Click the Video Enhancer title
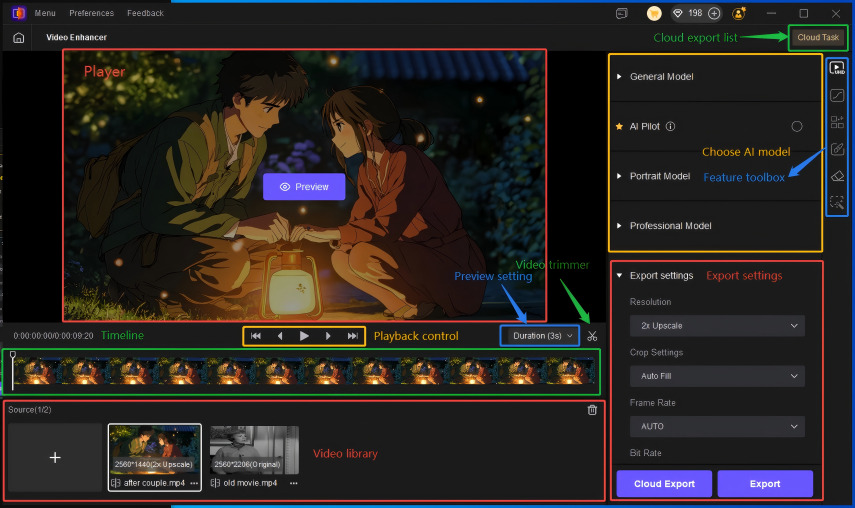Screen dimensions: 855x508 [76, 38]
